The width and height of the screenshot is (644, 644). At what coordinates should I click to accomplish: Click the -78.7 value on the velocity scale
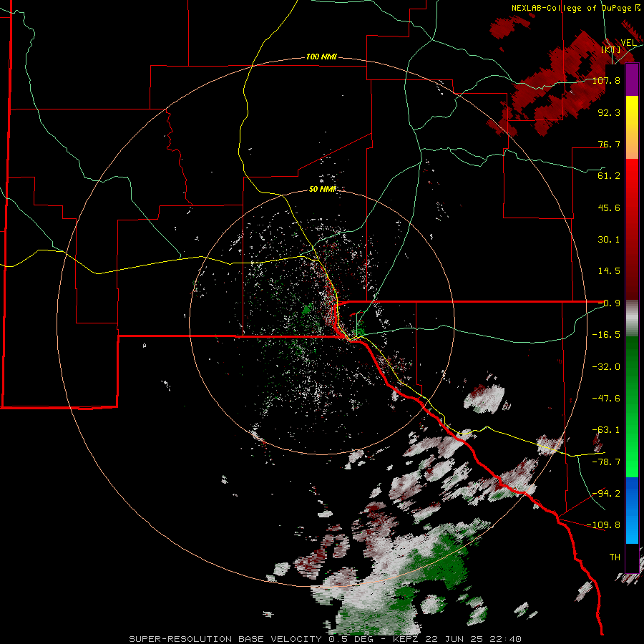(606, 462)
